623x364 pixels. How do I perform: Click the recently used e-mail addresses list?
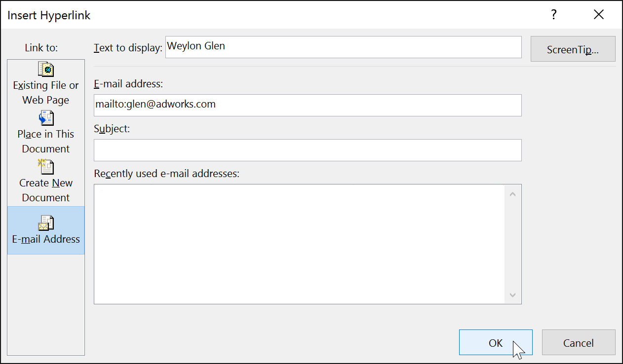point(296,244)
